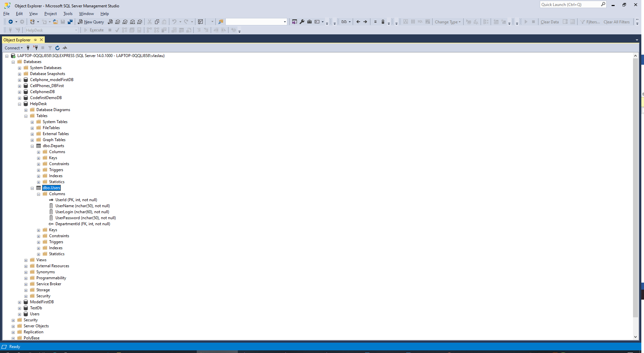Open the Toolbox briefcase icon
This screenshot has height=353, width=644.
[x=310, y=22]
